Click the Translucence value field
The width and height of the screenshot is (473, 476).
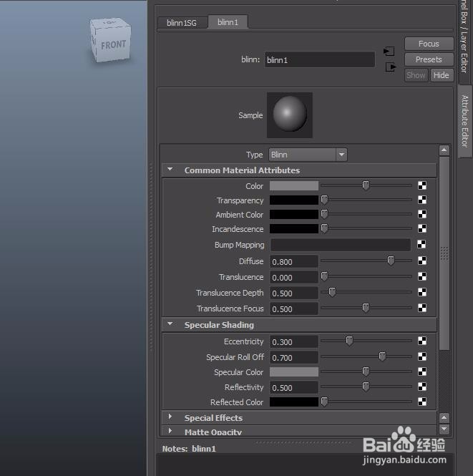(294, 278)
